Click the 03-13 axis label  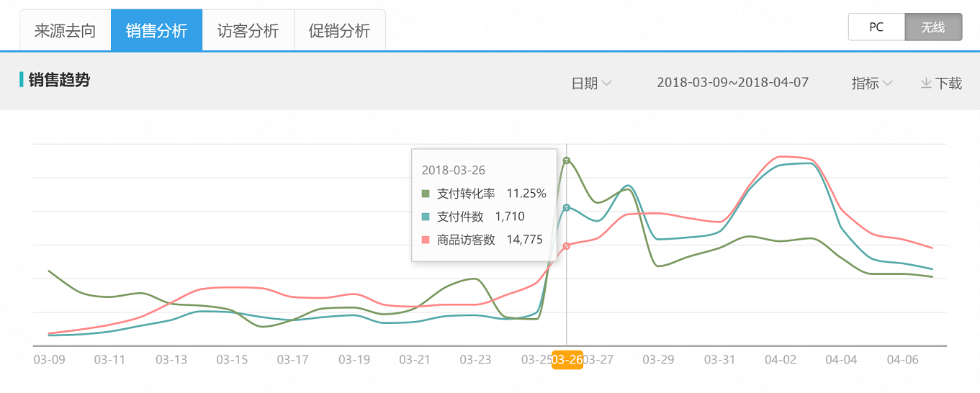click(171, 360)
